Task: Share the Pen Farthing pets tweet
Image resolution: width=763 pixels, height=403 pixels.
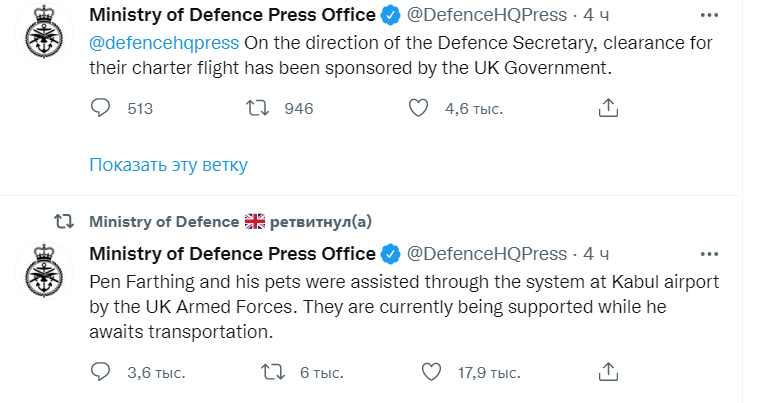Action: pyautogui.click(x=607, y=372)
